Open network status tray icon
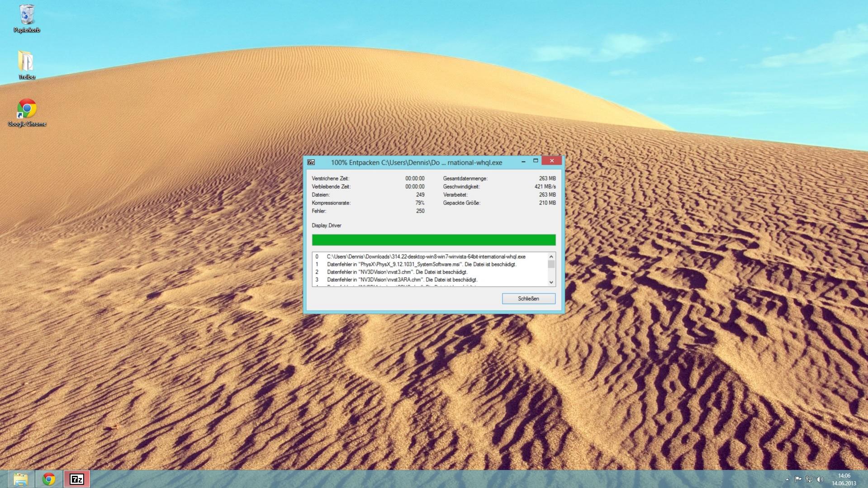868x488 pixels. tap(809, 479)
